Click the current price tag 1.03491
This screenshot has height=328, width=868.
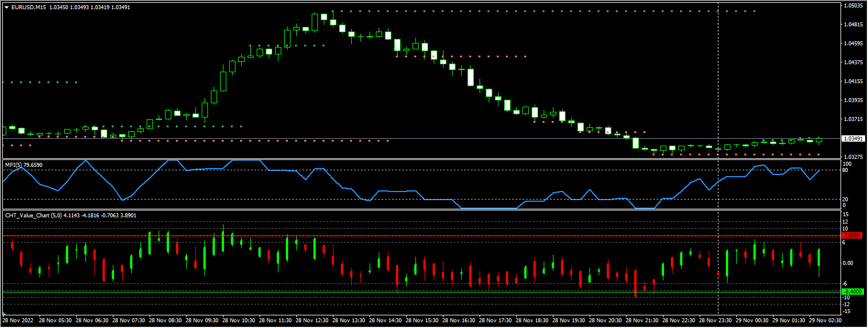(x=853, y=139)
